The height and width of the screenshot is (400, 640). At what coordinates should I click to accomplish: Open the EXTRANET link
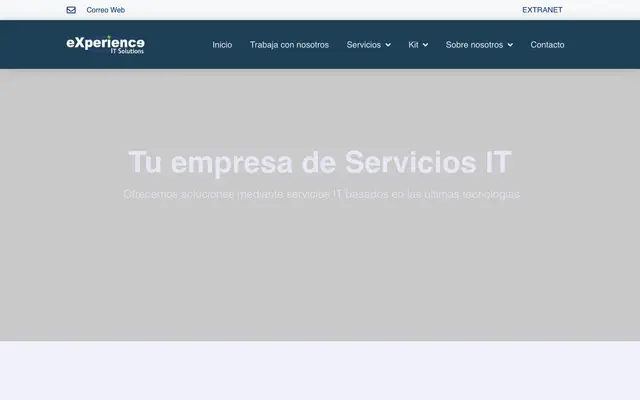pyautogui.click(x=542, y=10)
